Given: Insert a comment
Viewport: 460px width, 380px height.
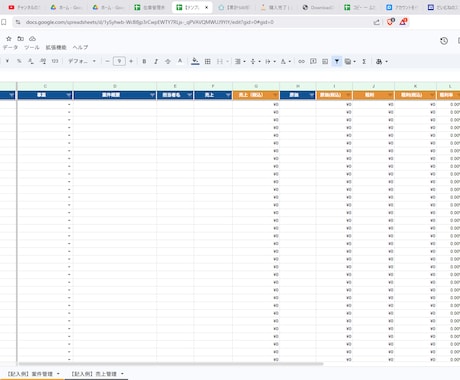Looking at the screenshot, I should point(313,61).
